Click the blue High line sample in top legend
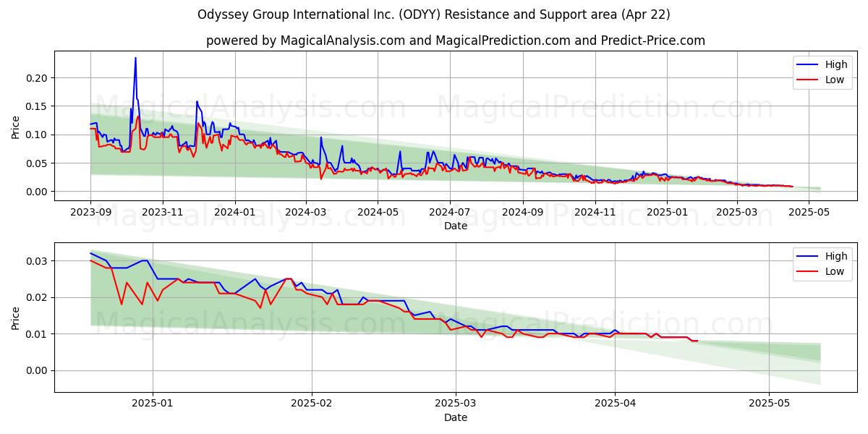This screenshot has width=868, height=434. 808,65
